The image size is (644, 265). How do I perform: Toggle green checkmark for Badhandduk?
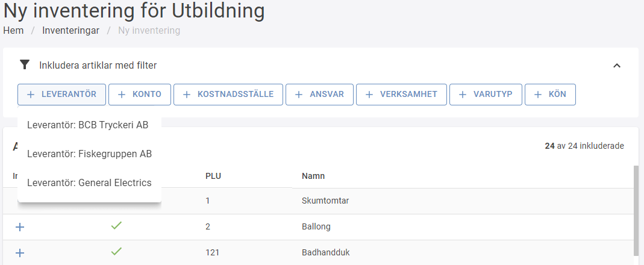(x=116, y=252)
